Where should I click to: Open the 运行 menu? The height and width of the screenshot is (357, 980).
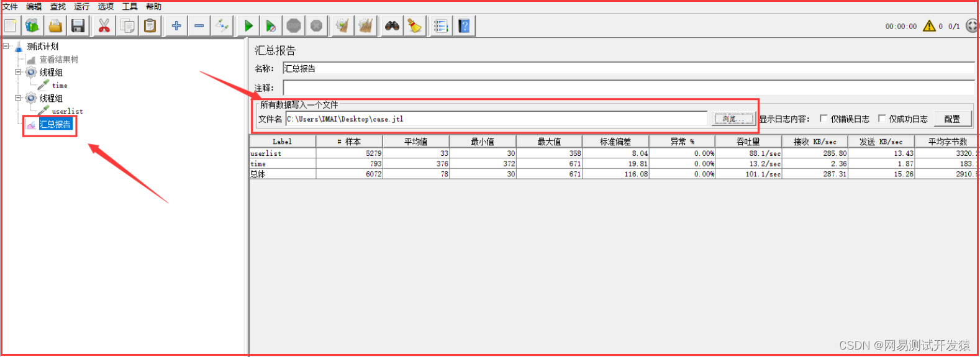[81, 7]
